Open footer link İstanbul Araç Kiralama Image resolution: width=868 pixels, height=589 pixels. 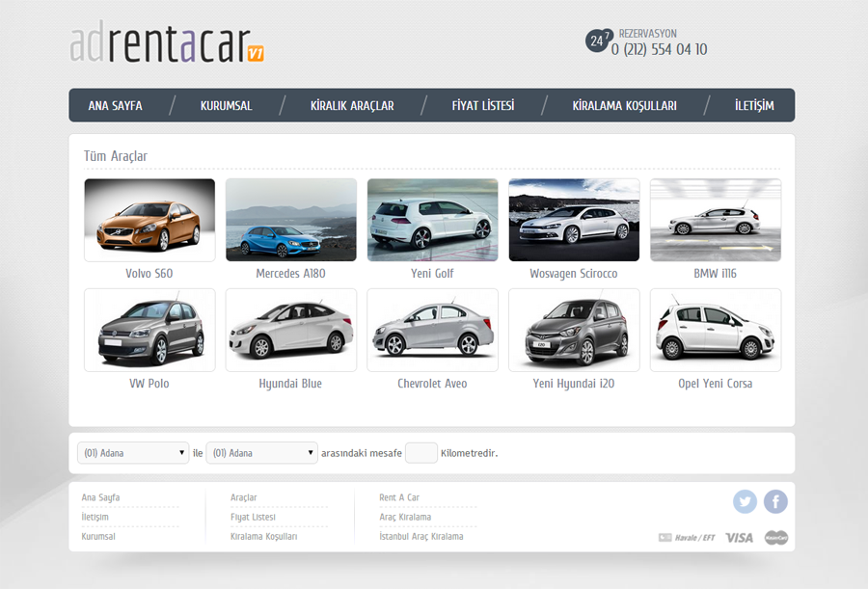tap(421, 536)
